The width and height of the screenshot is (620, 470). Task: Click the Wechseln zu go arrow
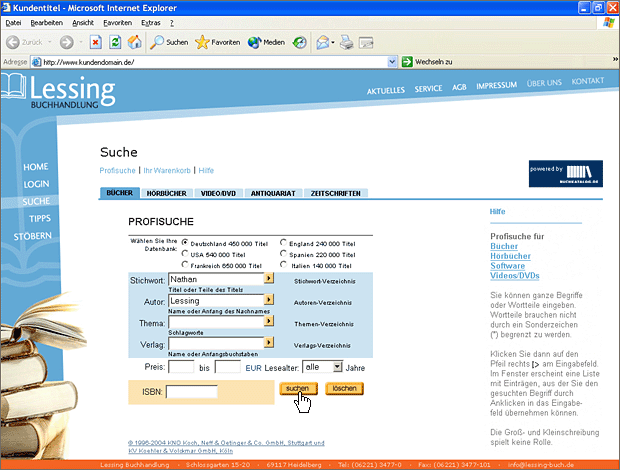tap(407, 62)
